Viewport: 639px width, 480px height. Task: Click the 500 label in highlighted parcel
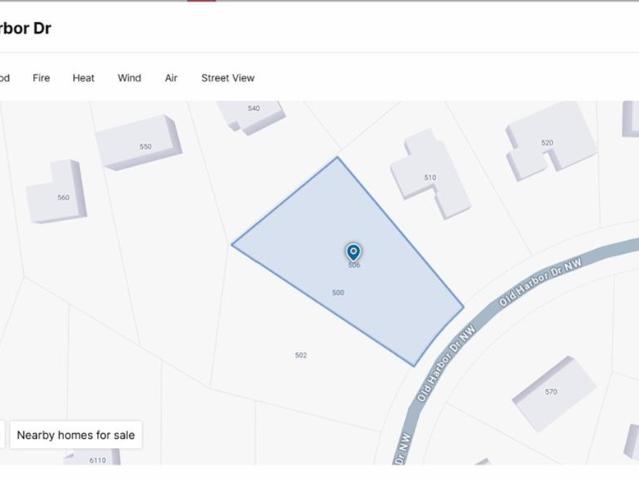(338, 292)
